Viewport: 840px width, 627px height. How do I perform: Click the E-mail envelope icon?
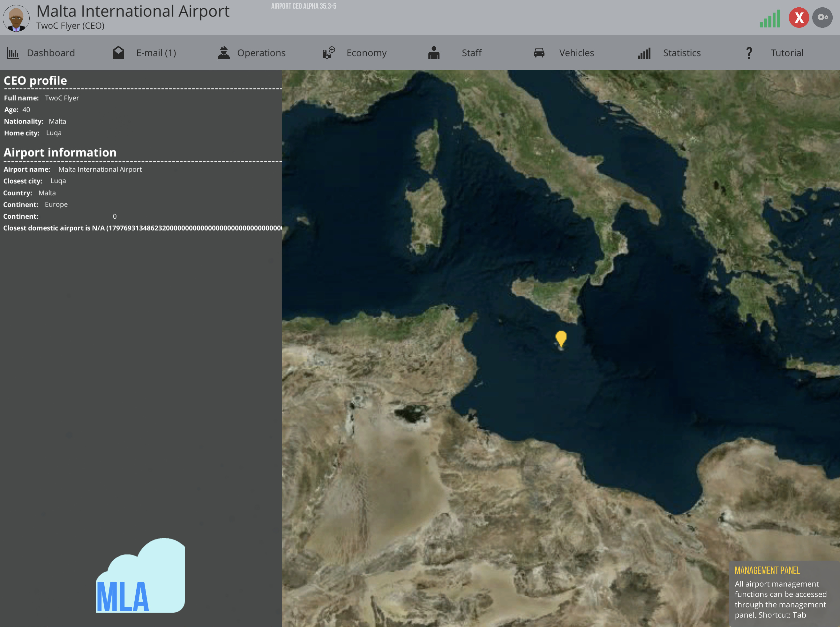coord(118,53)
